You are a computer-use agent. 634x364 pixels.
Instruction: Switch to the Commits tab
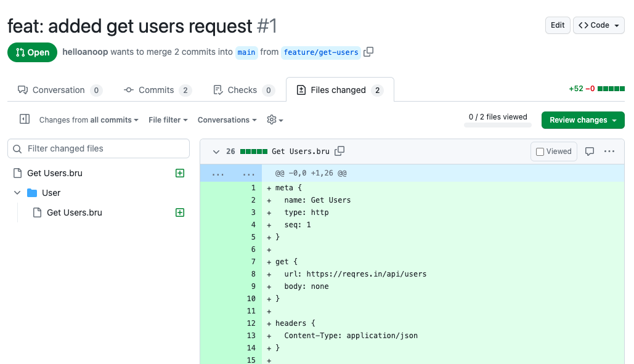click(157, 89)
